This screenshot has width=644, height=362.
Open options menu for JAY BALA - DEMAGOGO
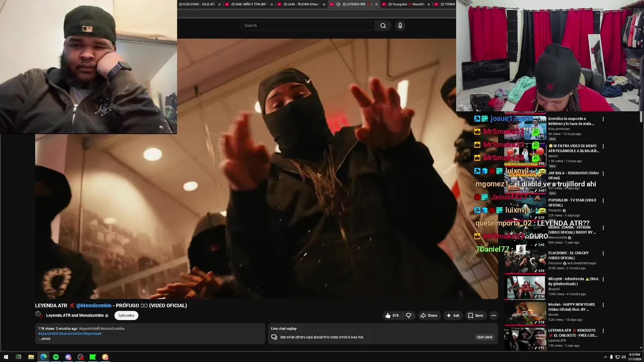603,173
